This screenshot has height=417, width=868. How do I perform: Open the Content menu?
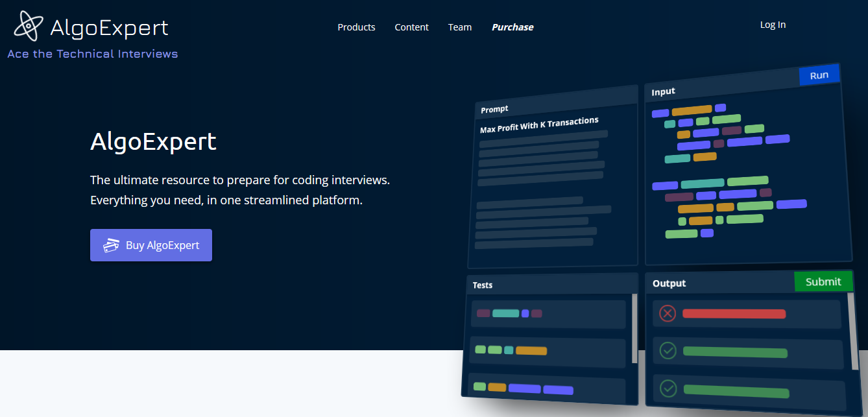411,27
